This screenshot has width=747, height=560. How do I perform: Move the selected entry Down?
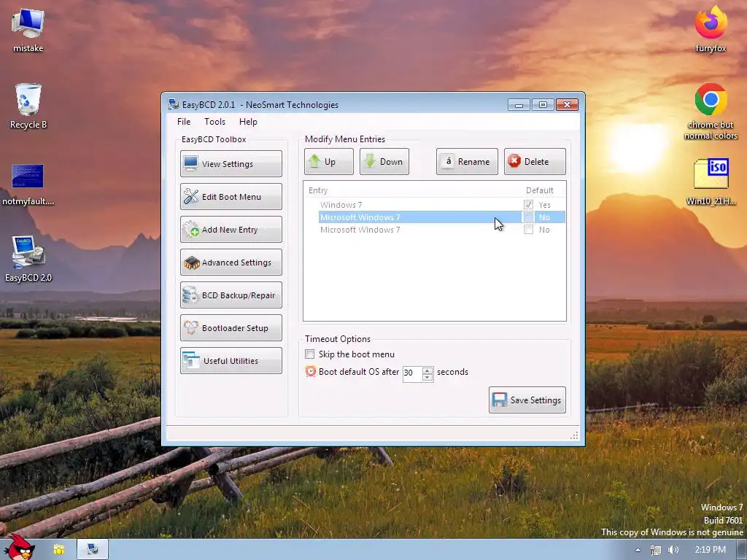pos(384,161)
